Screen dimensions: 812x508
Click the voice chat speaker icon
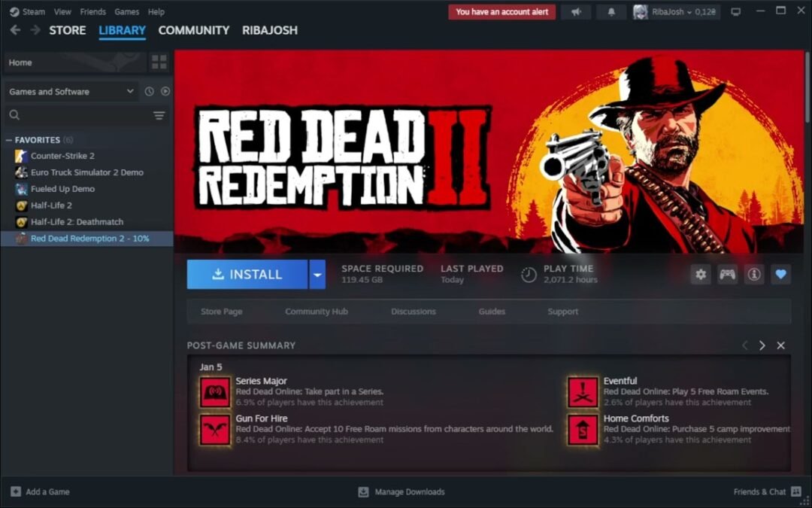pos(576,11)
